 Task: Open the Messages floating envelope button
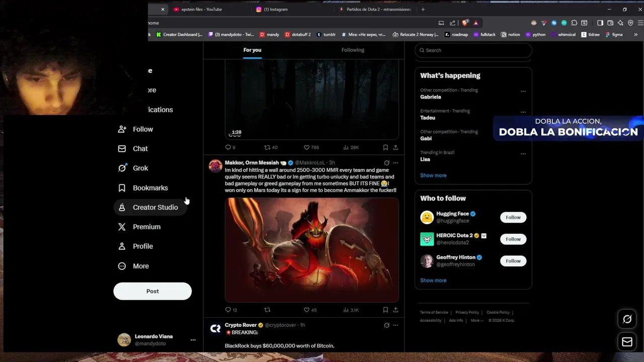(627, 342)
